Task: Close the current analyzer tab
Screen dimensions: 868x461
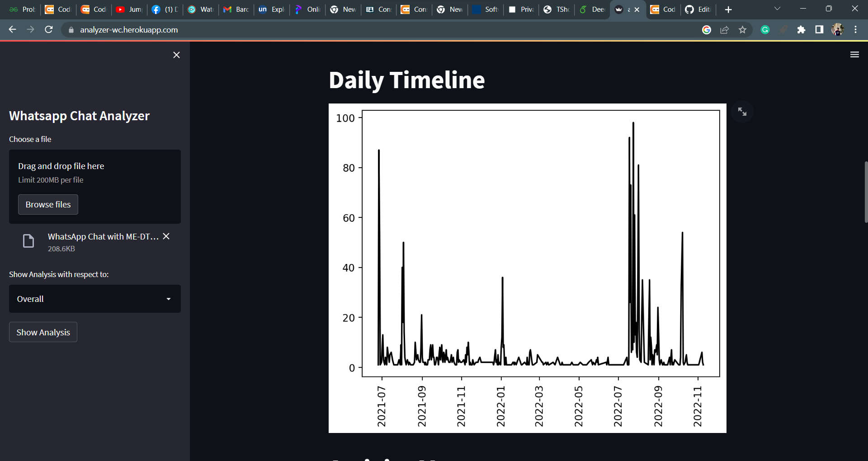Action: coord(637,9)
